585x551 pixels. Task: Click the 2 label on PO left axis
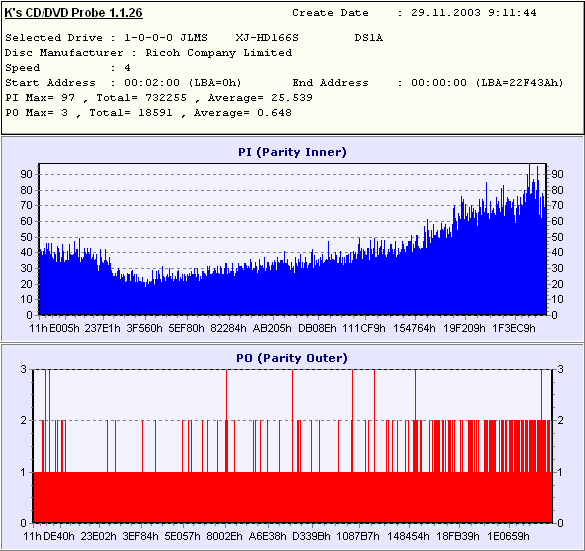[24, 420]
